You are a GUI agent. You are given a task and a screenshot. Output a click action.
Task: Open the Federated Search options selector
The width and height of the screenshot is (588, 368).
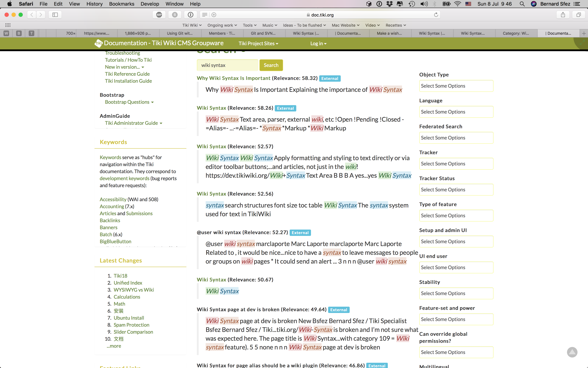pyautogui.click(x=456, y=138)
